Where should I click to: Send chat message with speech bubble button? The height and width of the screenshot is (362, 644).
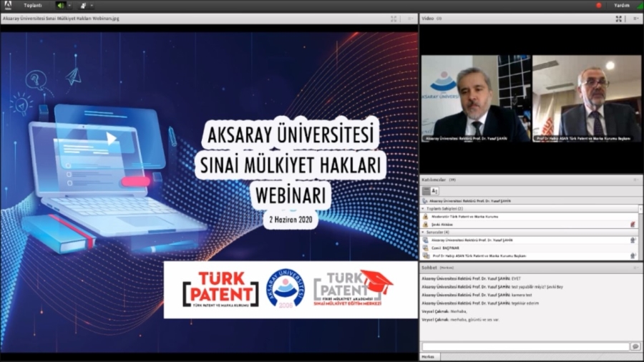pos(636,347)
